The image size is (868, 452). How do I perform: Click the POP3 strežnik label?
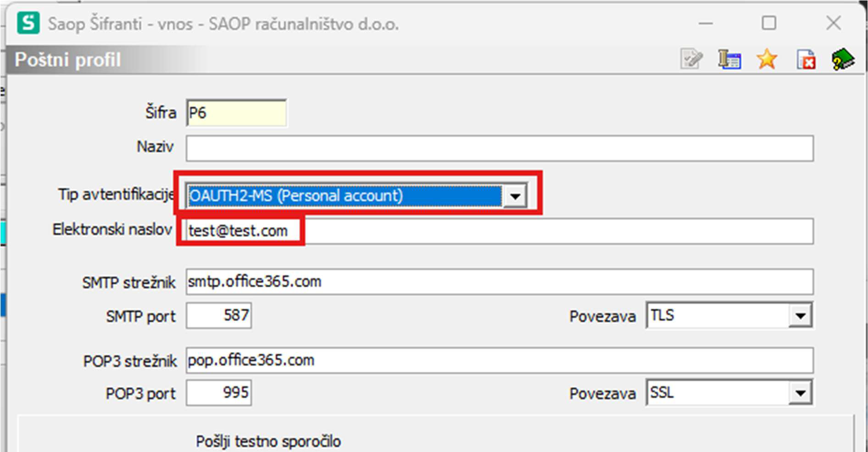click(x=130, y=361)
